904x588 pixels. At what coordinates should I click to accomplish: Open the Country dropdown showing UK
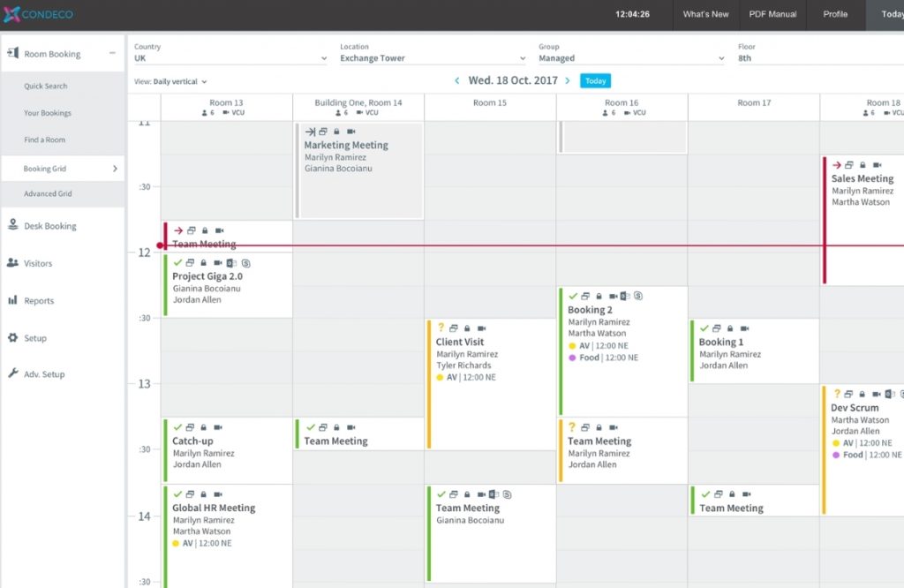coord(230,58)
